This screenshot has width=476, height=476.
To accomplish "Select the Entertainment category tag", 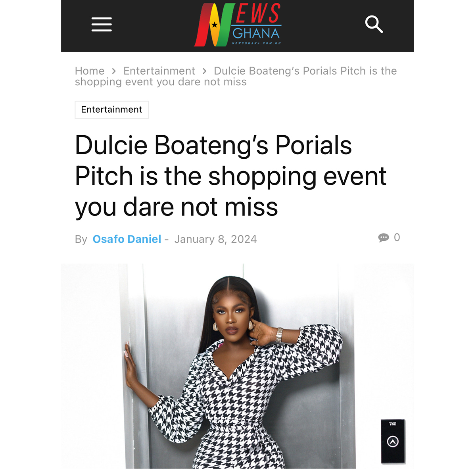I will (x=111, y=109).
